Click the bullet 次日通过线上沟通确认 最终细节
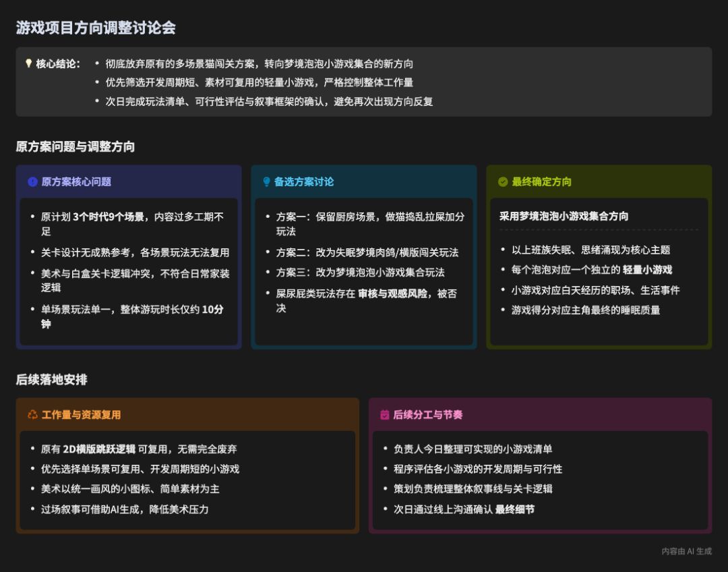Screen dimensions: 728x572 coord(464,509)
